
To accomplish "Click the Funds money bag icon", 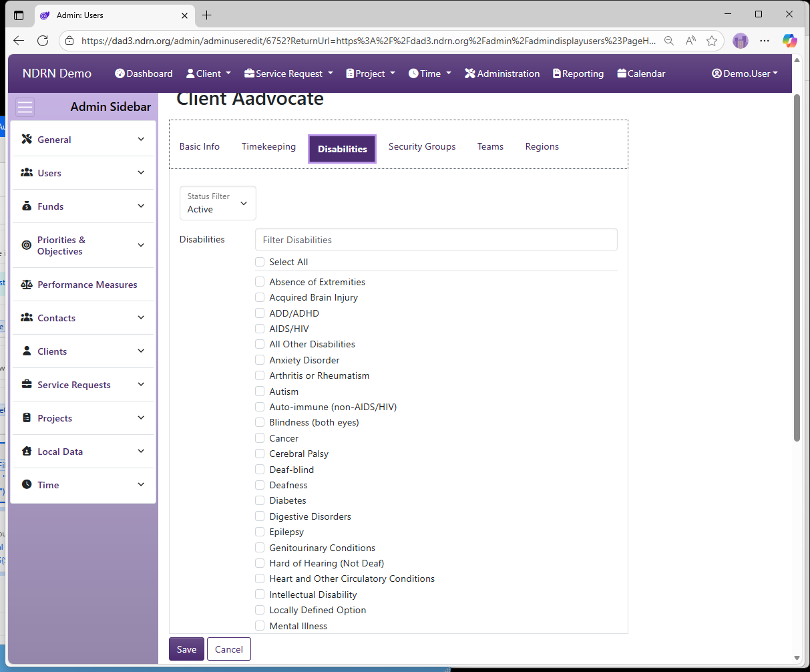I will [27, 206].
